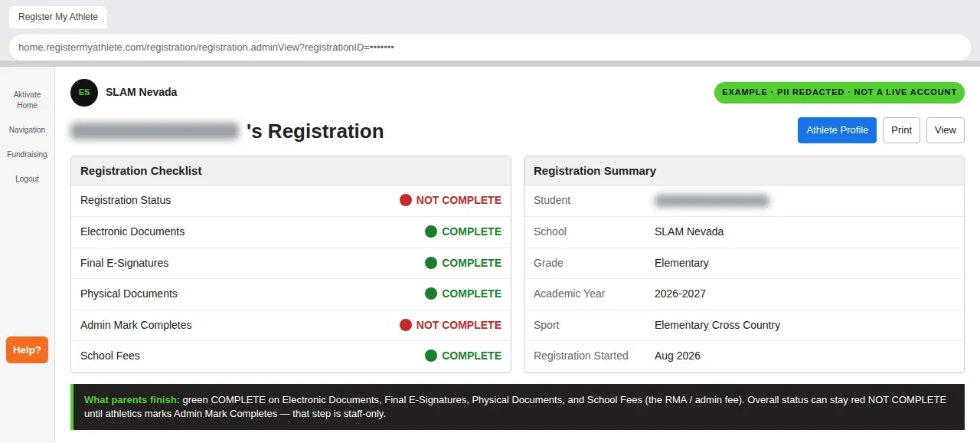Open the Athlete Profile
Image resolution: width=980 pixels, height=443 pixels.
(x=837, y=130)
